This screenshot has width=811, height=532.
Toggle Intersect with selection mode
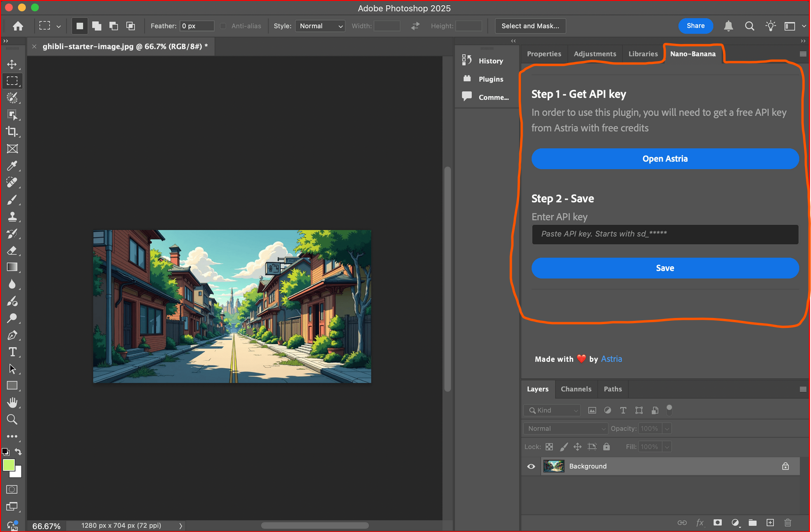coord(130,26)
